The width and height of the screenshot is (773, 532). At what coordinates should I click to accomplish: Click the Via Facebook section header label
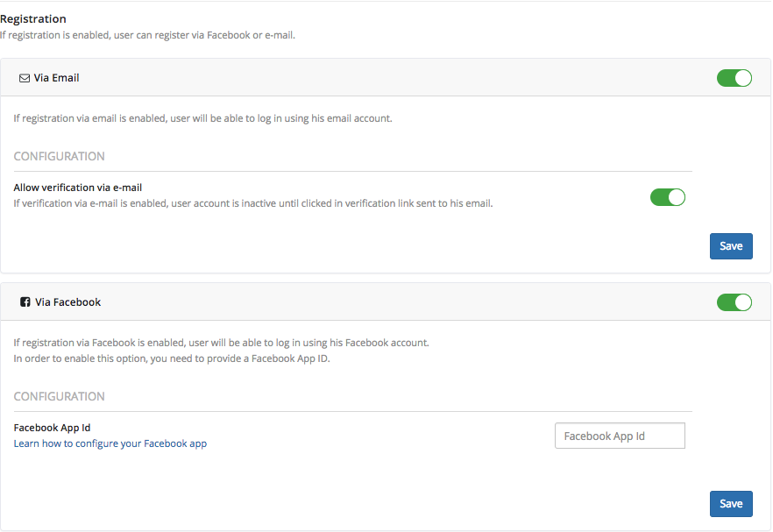(67, 302)
